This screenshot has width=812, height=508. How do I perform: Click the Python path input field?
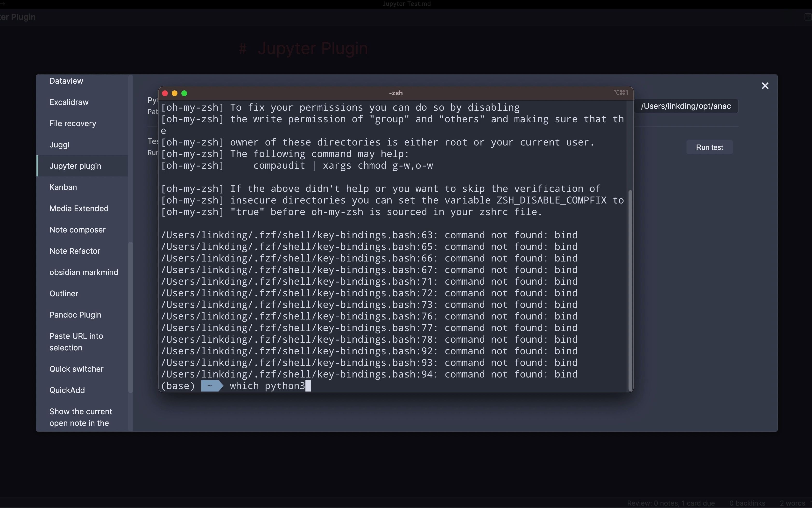[687, 106]
